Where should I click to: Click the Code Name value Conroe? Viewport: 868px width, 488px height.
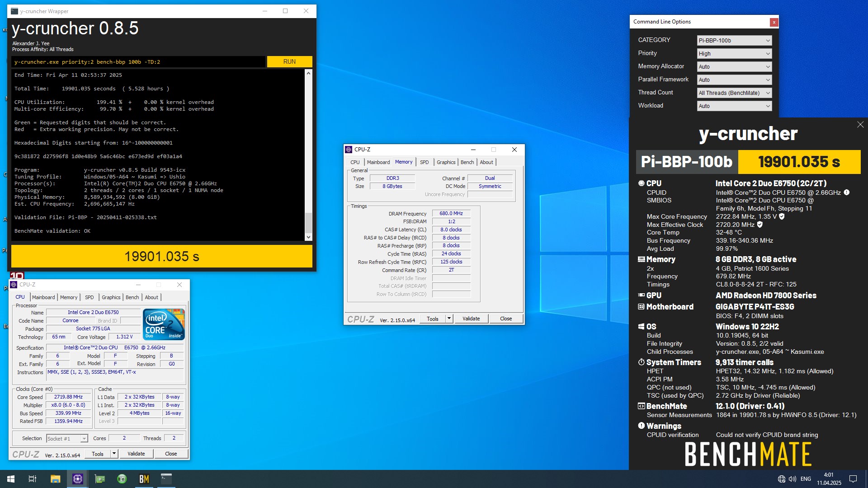coord(71,321)
